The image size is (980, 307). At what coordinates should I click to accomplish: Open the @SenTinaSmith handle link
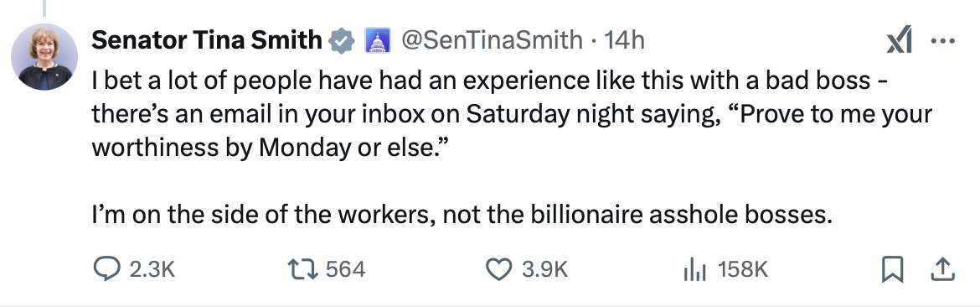[x=491, y=40]
